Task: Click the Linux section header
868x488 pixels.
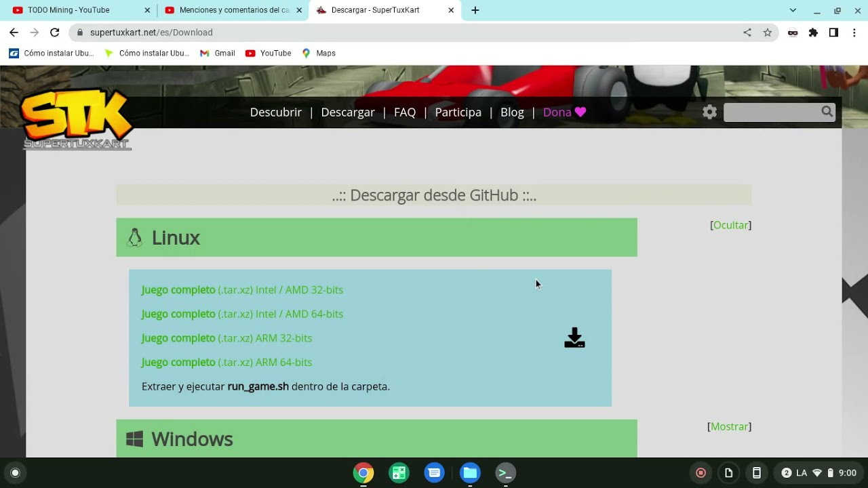Action: [x=376, y=237]
